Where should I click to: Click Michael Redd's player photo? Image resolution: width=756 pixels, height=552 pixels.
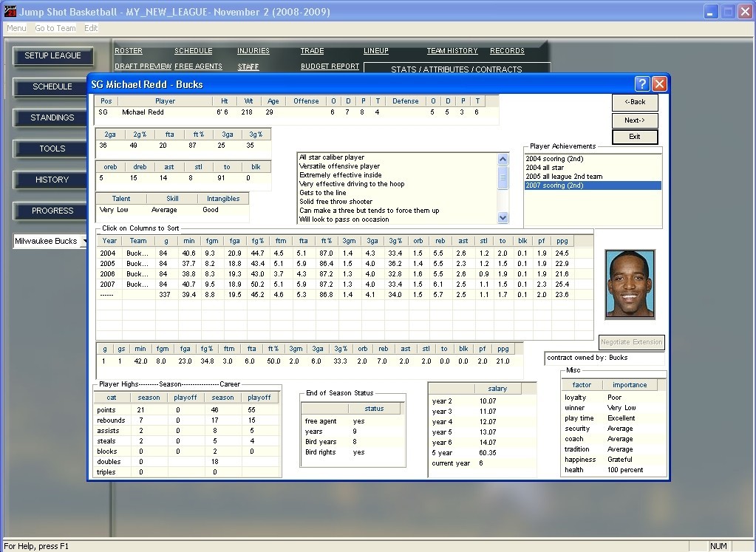630,284
